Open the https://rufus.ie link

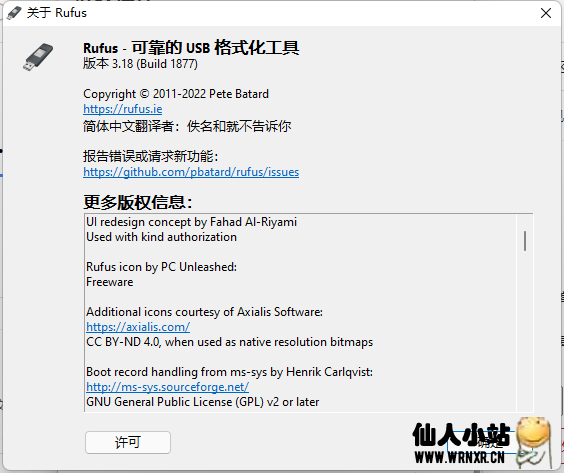(x=123, y=109)
